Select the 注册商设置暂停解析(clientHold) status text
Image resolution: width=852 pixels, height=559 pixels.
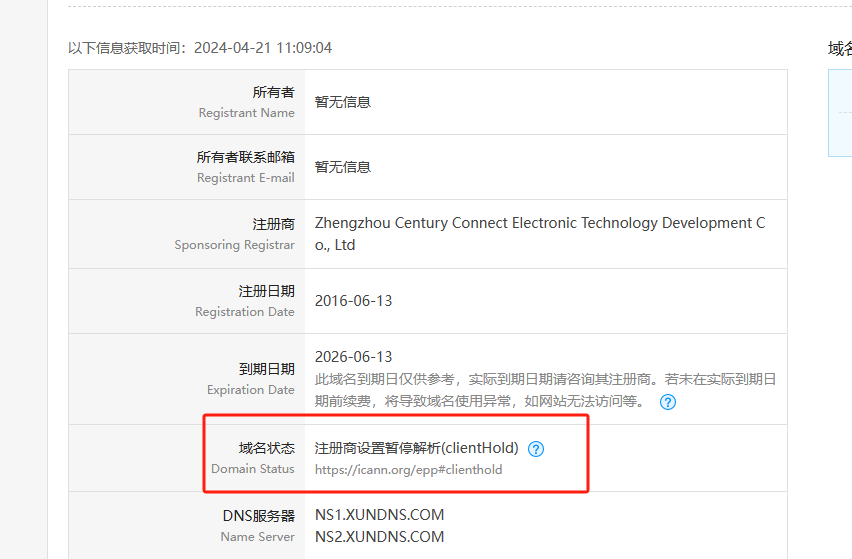[x=416, y=448]
